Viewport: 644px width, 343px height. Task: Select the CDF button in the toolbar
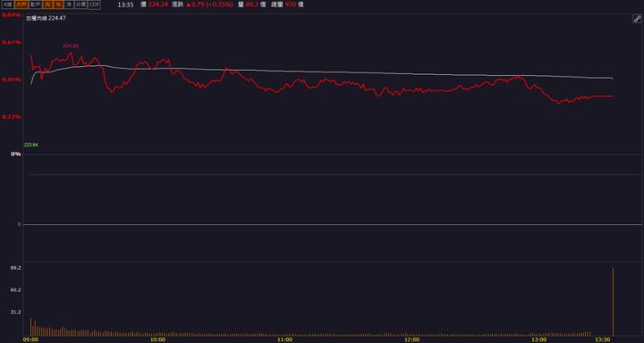[x=95, y=4]
